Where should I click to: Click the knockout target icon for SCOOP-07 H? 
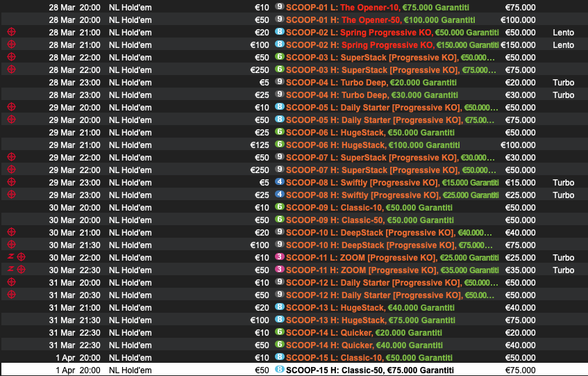[x=12, y=170]
